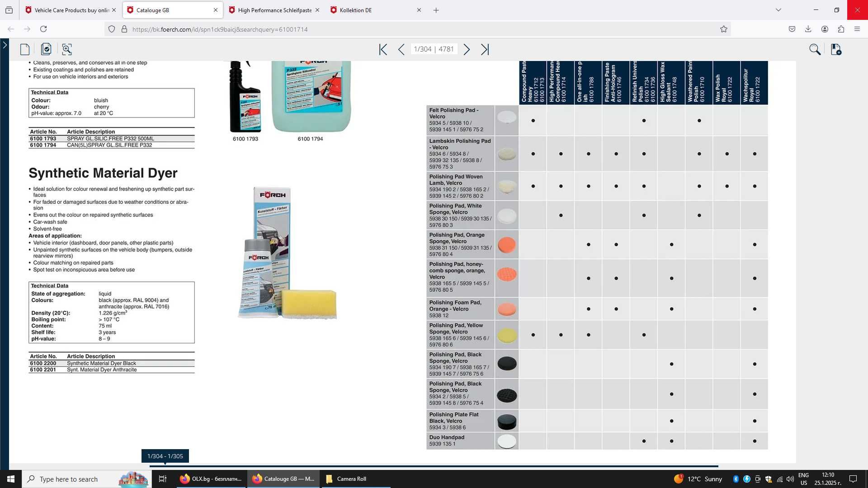Open the recent browsing view icon at the left of the tab bar
Viewport: 868px width, 488px height.
(9, 10)
